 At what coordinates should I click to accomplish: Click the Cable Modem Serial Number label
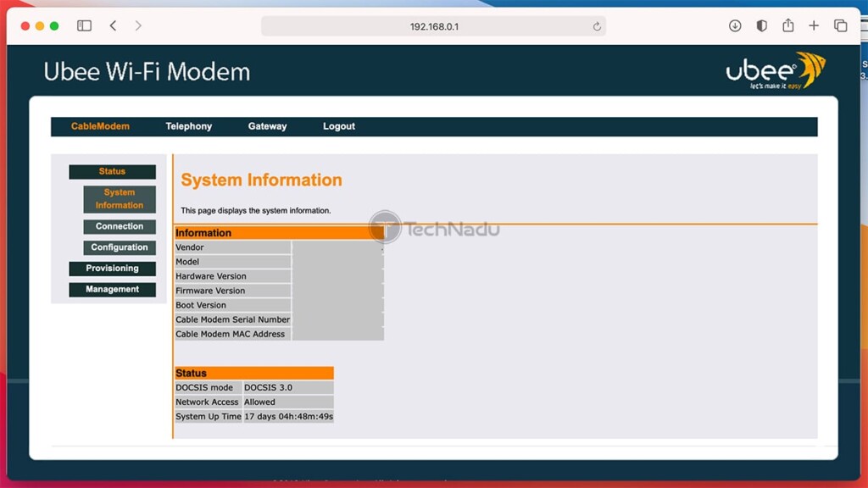click(232, 319)
